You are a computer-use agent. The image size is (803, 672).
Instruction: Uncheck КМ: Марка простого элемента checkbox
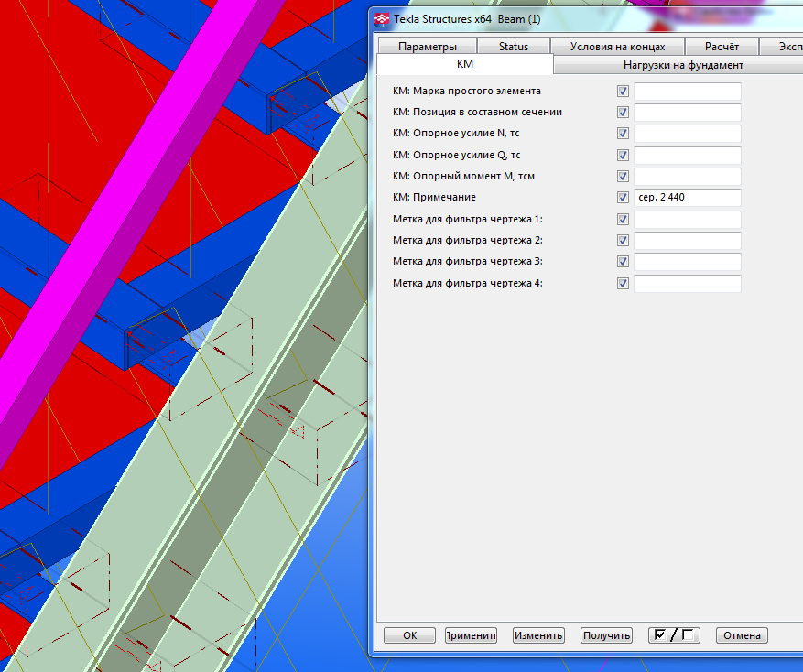[624, 92]
